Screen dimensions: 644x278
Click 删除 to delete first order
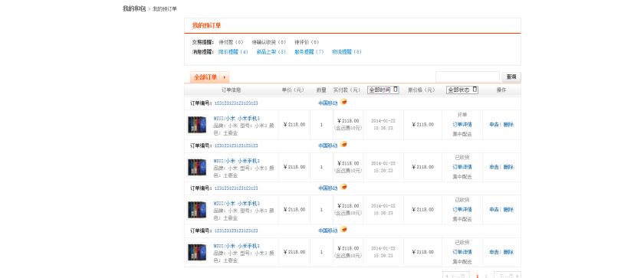point(508,125)
